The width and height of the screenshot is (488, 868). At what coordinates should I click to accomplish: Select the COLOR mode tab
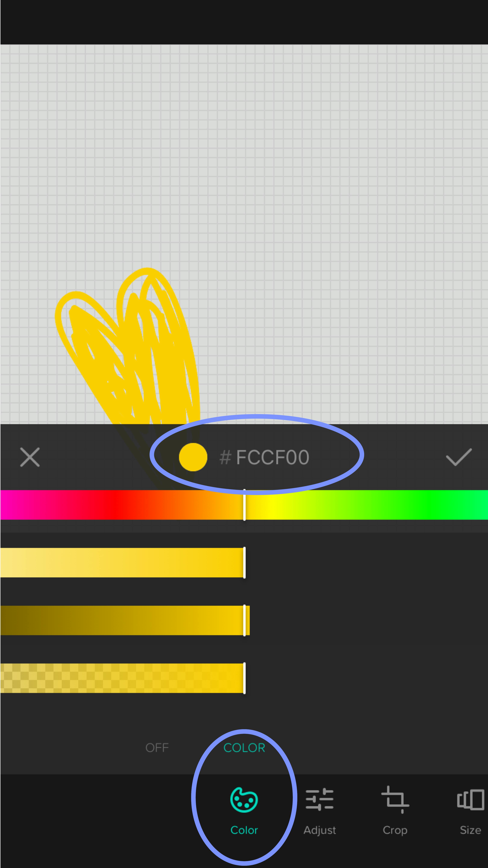click(x=244, y=748)
